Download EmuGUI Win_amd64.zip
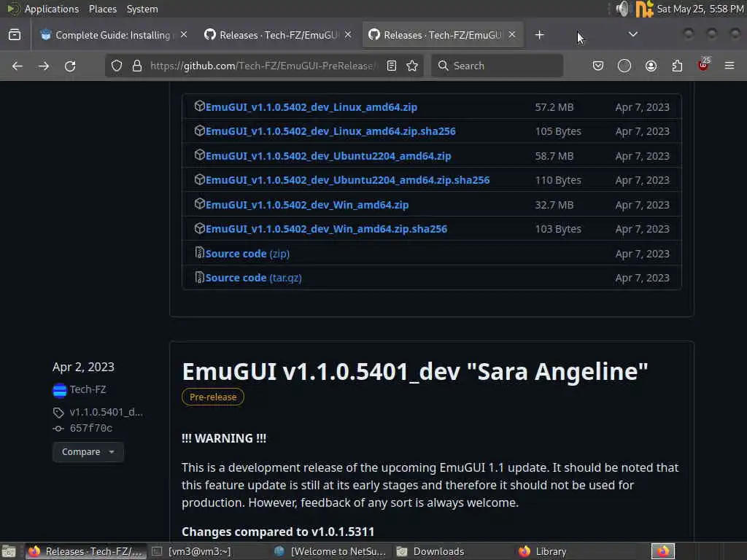This screenshot has width=747, height=560. (x=307, y=205)
